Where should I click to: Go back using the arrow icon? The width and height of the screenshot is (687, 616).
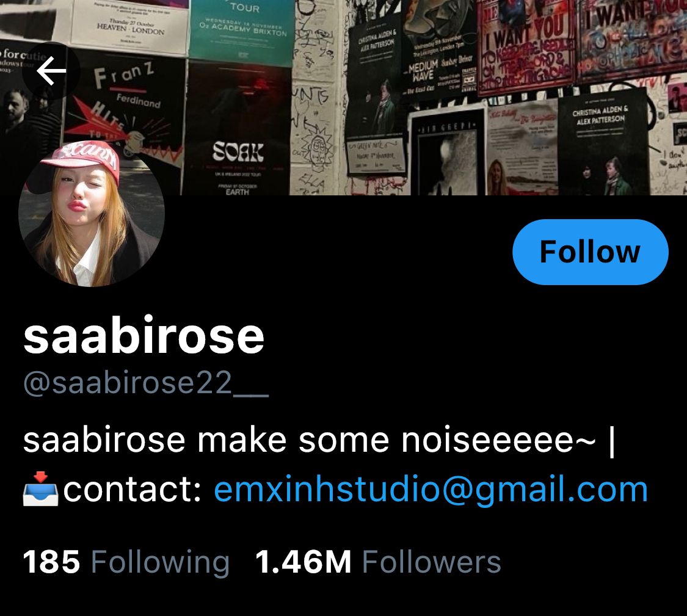(51, 71)
